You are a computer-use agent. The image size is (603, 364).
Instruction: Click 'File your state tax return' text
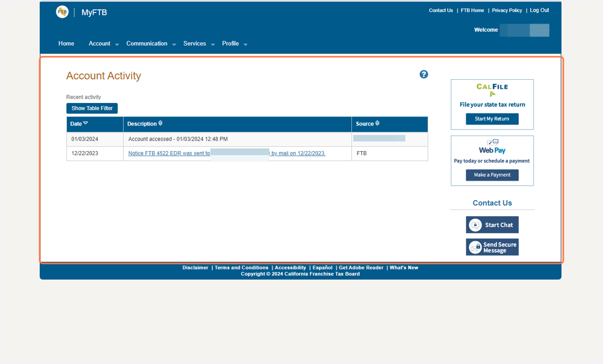tap(492, 105)
